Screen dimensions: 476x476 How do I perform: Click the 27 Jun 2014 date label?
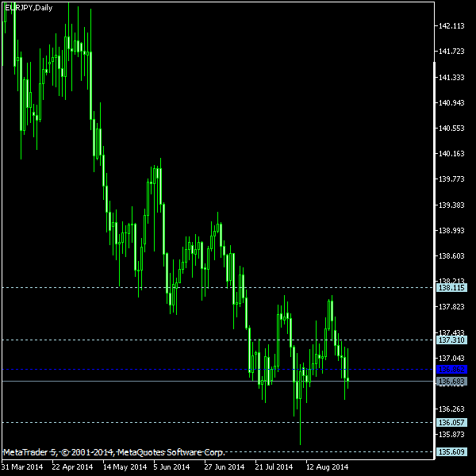(x=224, y=467)
